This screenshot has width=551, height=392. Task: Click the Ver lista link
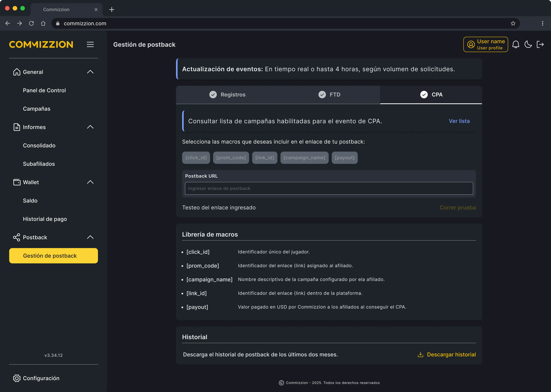click(x=459, y=121)
